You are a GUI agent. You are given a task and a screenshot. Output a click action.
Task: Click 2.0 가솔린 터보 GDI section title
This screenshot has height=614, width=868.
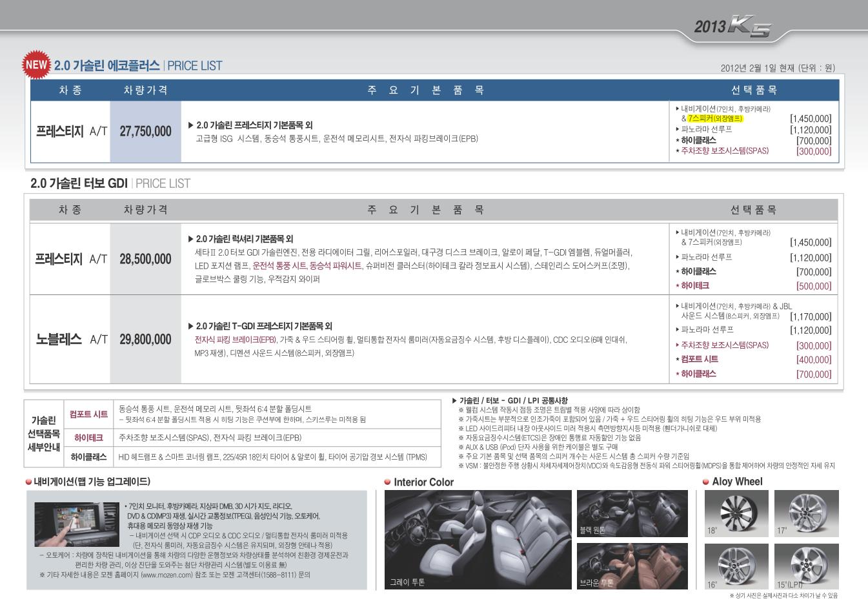[79, 183]
